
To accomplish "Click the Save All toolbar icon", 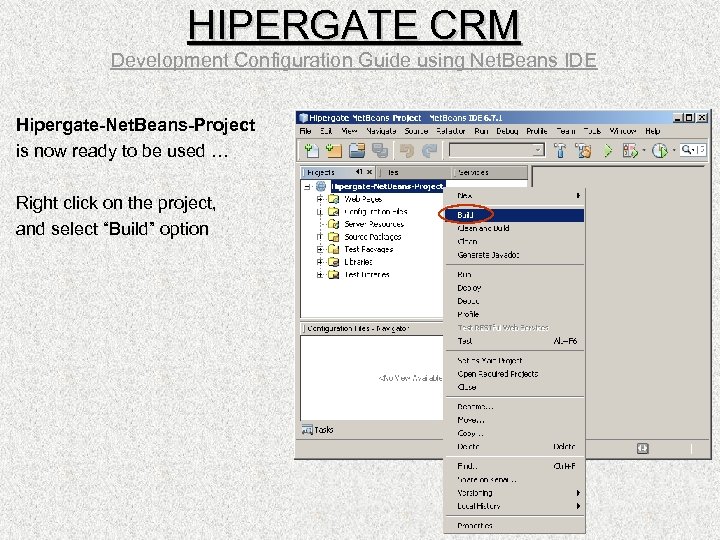I will (379, 150).
